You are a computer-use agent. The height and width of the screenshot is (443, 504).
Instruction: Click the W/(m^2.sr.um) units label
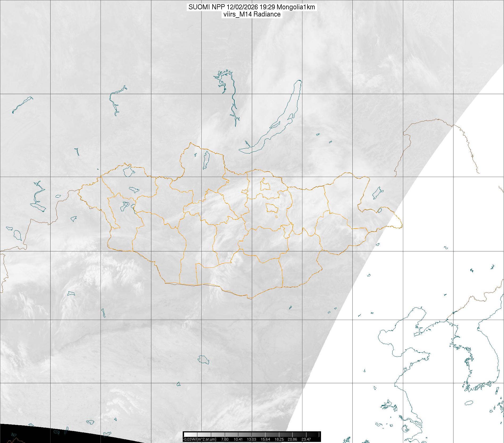click(x=201, y=439)
